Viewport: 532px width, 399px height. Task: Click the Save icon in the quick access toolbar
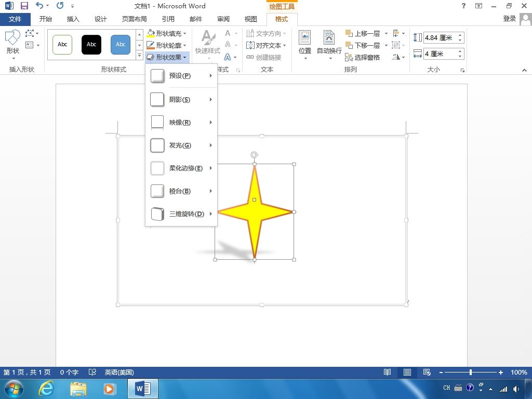tap(24, 6)
